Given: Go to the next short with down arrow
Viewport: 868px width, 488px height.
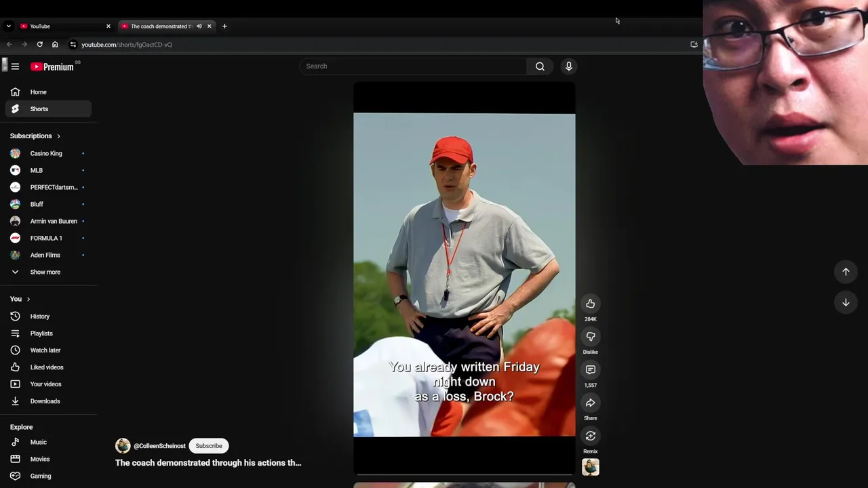Looking at the screenshot, I should [x=846, y=302].
